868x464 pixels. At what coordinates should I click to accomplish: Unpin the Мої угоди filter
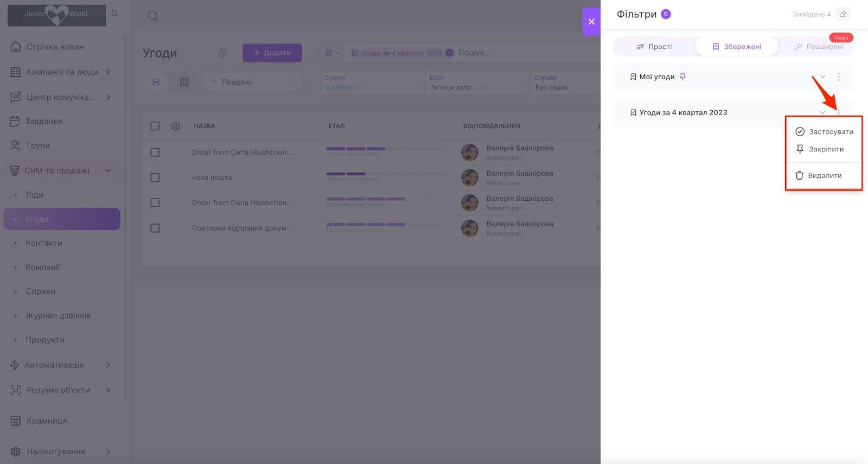click(682, 77)
